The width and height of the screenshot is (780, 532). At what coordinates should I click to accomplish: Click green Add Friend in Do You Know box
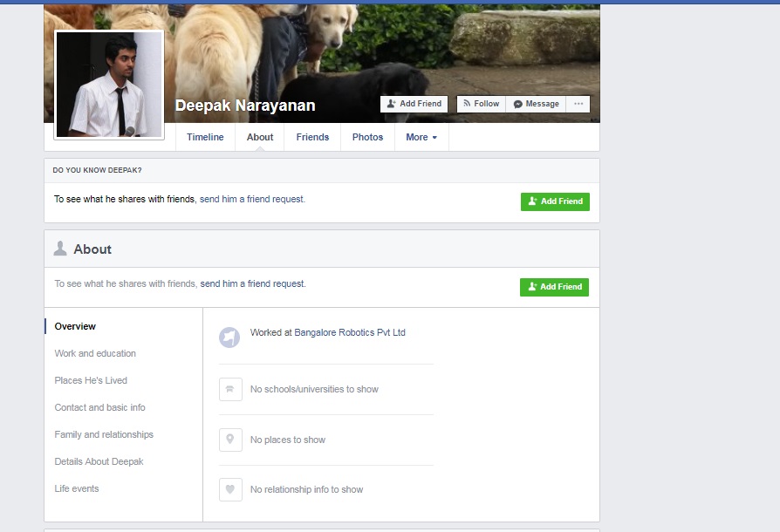click(x=555, y=201)
